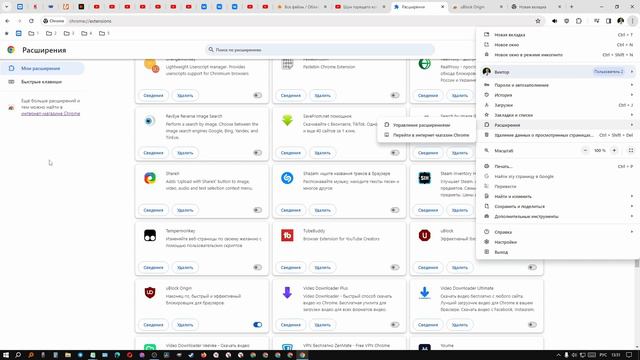This screenshot has height=360, width=640.
Task: Enable the ShareX extension switch
Action: (x=258, y=210)
